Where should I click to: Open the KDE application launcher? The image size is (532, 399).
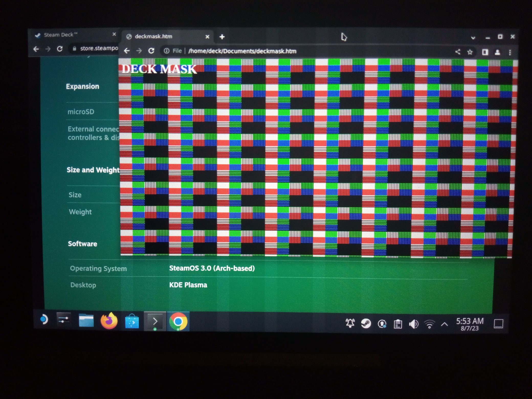point(44,319)
